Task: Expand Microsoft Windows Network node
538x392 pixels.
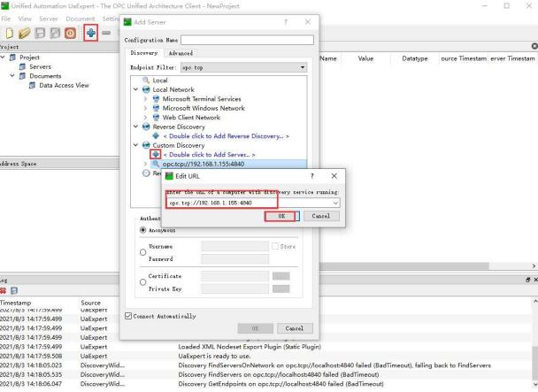Action: tap(145, 108)
